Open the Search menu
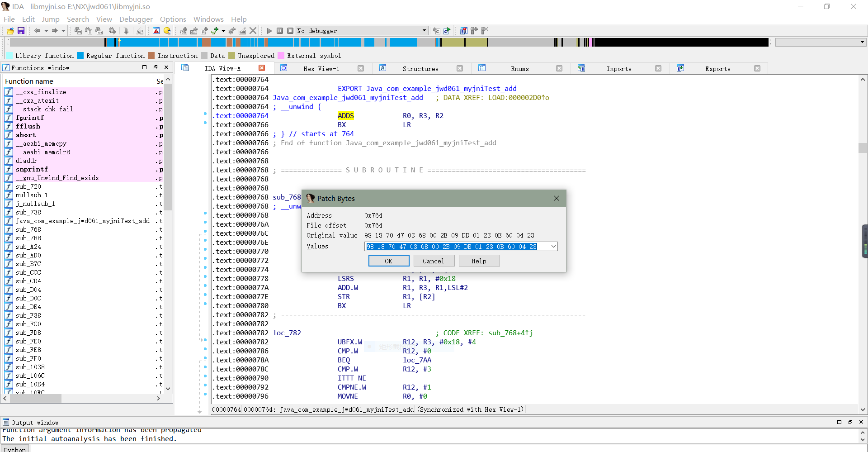Image resolution: width=868 pixels, height=452 pixels. (78, 19)
